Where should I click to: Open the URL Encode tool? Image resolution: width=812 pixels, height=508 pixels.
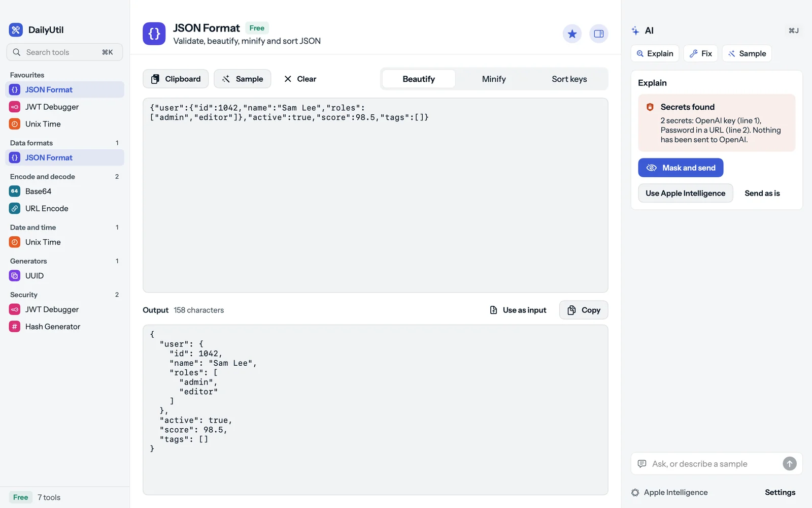tap(65, 208)
